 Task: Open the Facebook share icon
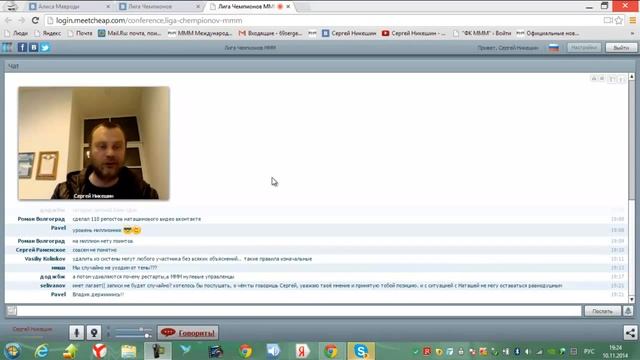pyautogui.click(x=22, y=47)
